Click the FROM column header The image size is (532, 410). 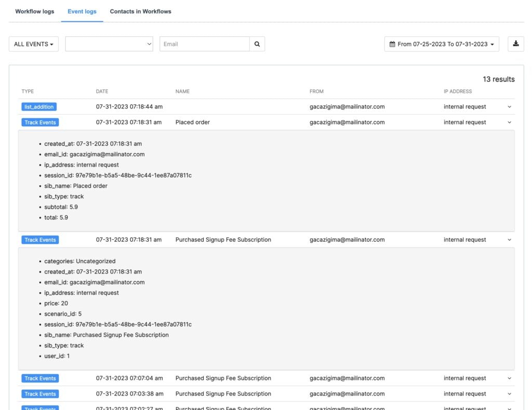316,91
